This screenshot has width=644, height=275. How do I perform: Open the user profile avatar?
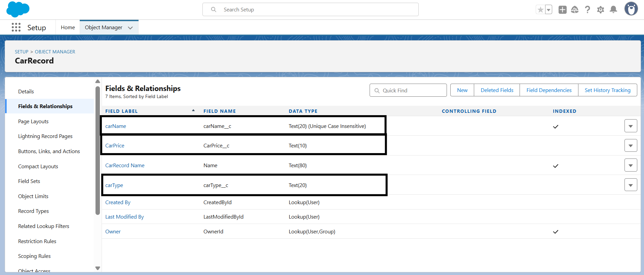coord(631,9)
